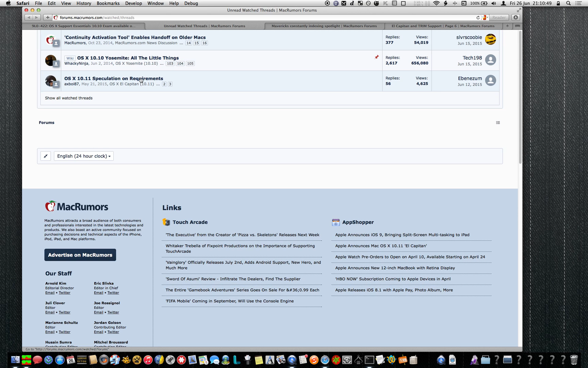Open the App Store from the Dock
588x368 pixels.
tap(60, 360)
